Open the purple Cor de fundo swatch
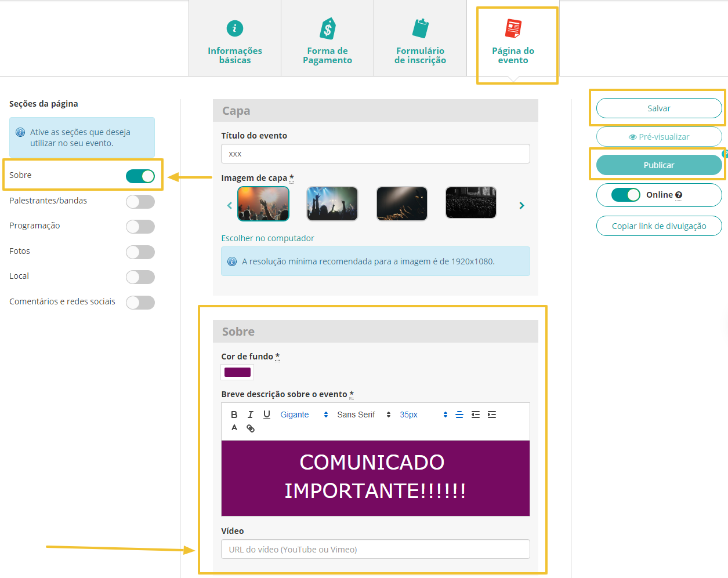728x578 pixels. coord(237,372)
